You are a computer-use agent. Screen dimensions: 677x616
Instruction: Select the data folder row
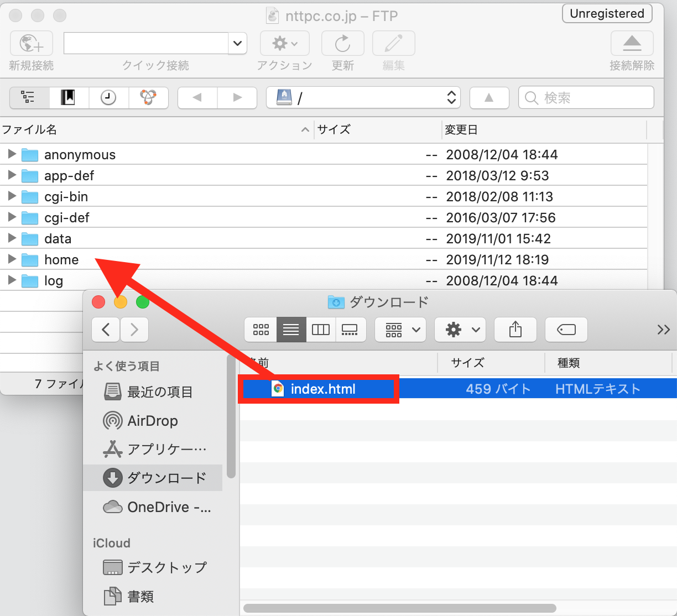pos(324,238)
